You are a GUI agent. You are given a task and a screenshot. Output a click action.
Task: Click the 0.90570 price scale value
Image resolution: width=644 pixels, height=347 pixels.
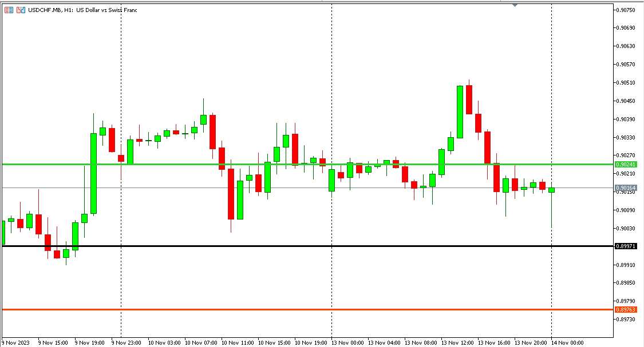pyautogui.click(x=626, y=65)
